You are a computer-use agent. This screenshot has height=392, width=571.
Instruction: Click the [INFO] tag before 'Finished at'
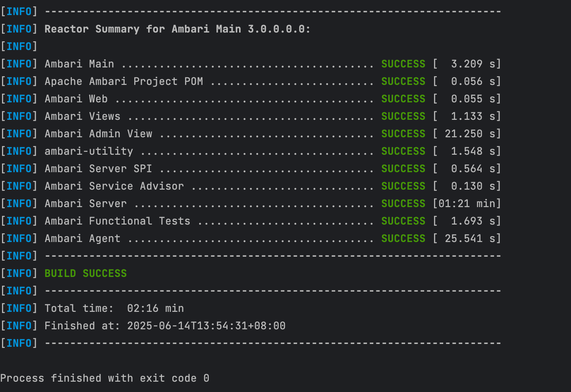[x=19, y=326]
